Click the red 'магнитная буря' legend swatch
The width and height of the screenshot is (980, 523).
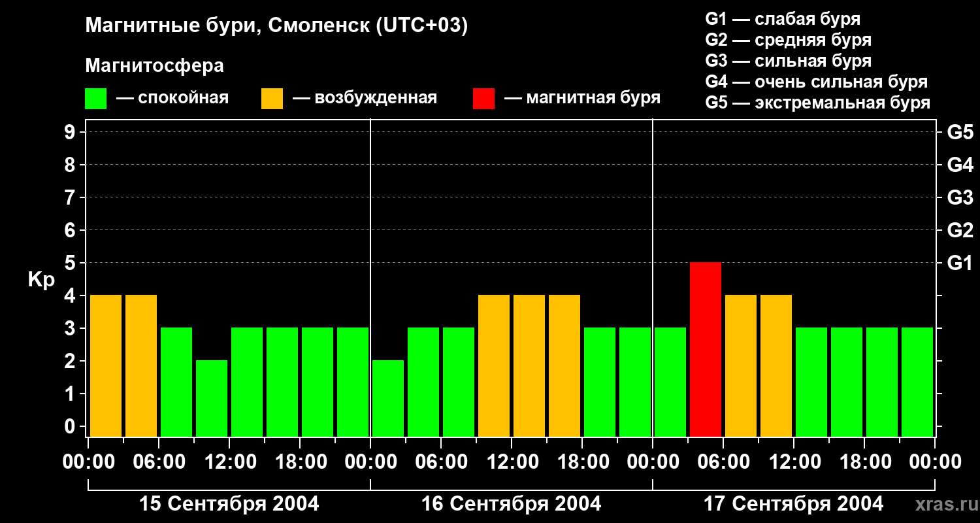click(x=483, y=99)
